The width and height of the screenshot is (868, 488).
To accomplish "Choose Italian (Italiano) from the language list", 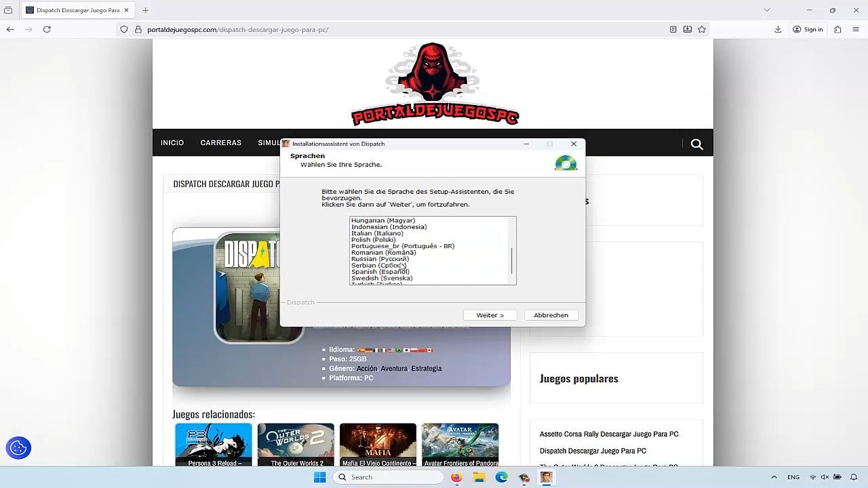I will point(377,233).
